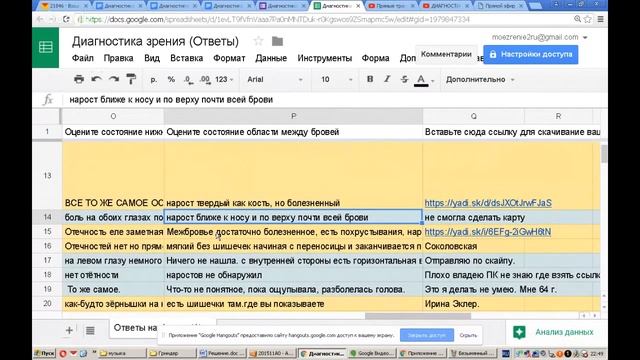The height and width of the screenshot is (360, 640).
Task: Select column P header
Action: pos(293,116)
